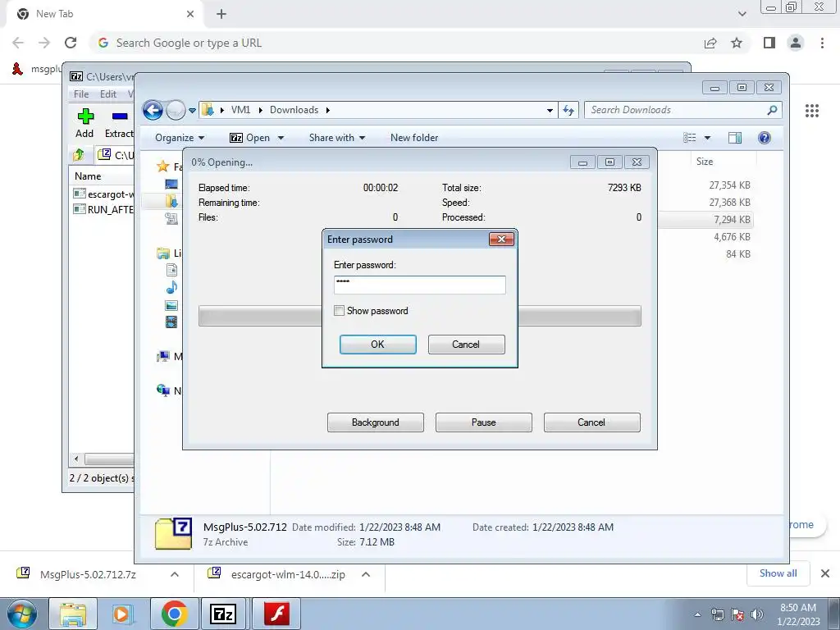Click Show all downloads button
Image resolution: width=840 pixels, height=630 pixels.
778,573
